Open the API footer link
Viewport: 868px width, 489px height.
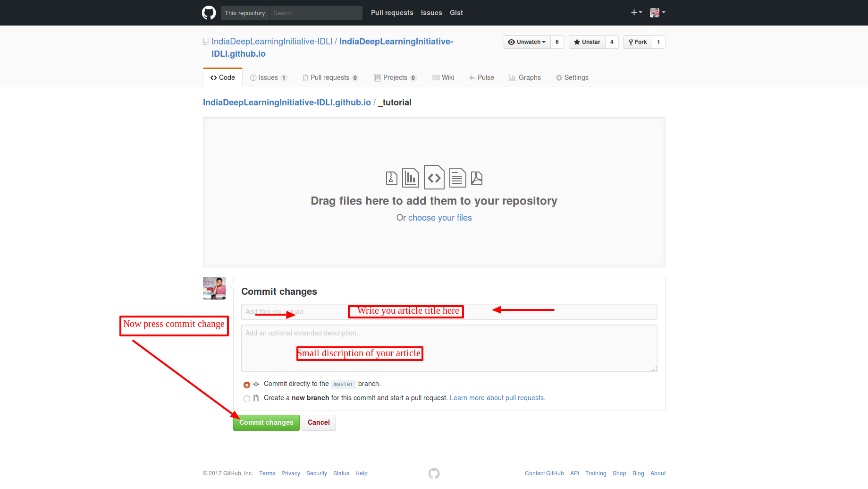(574, 473)
